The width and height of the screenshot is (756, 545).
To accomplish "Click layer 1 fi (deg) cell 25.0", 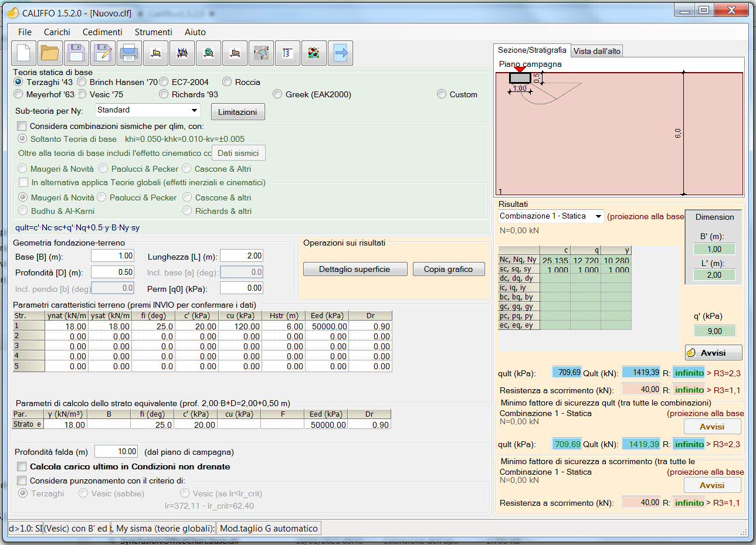I will (153, 326).
